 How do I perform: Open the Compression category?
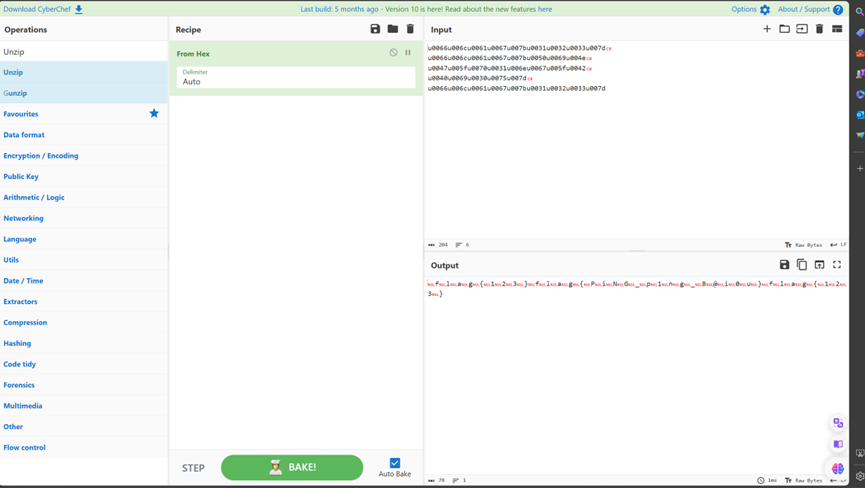tap(84, 323)
